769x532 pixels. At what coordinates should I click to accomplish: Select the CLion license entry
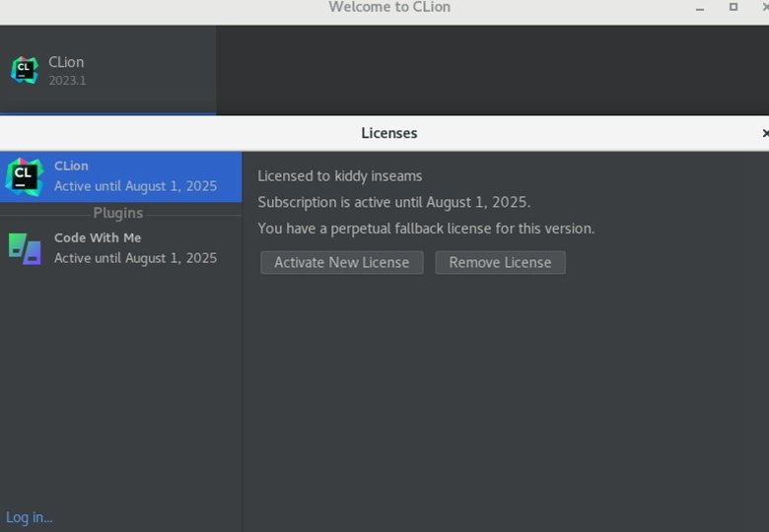120,177
